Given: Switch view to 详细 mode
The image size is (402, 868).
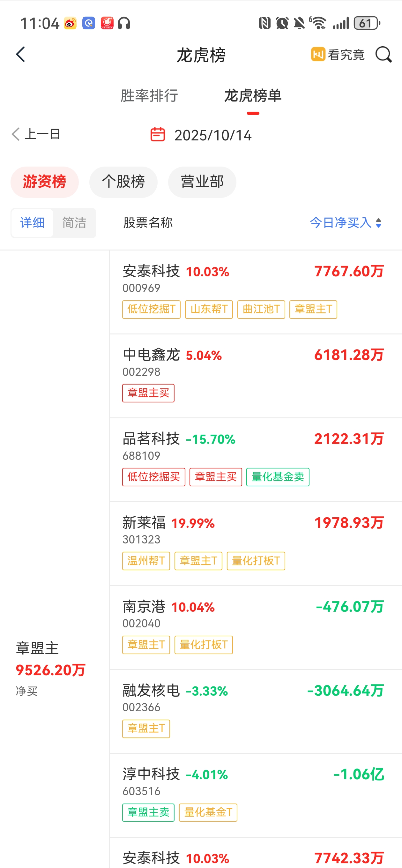Looking at the screenshot, I should [x=32, y=223].
